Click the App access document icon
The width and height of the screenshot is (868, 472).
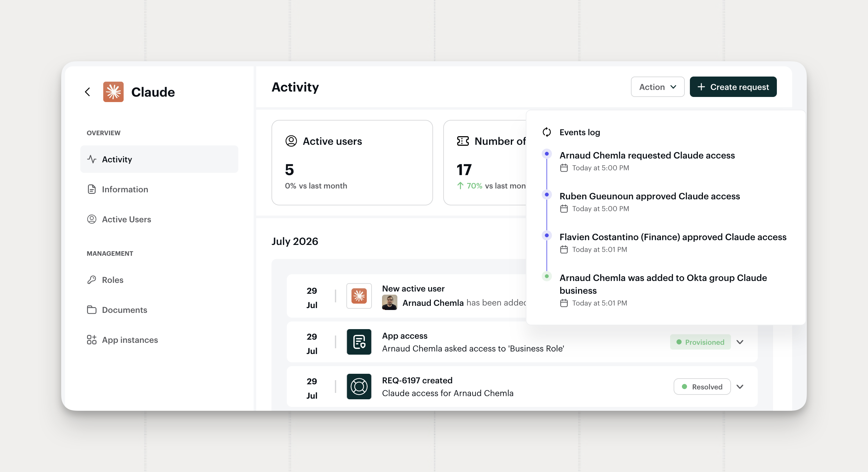point(359,342)
